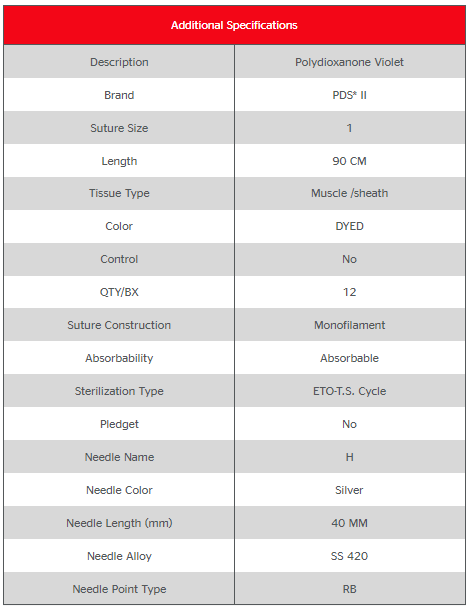Click the Needle Name label

[x=119, y=457]
